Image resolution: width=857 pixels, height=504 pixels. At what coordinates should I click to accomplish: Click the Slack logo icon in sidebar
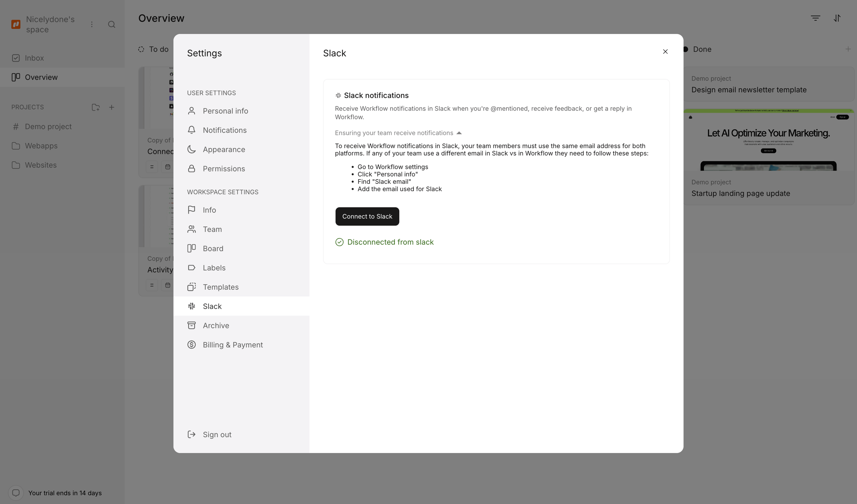tap(191, 306)
